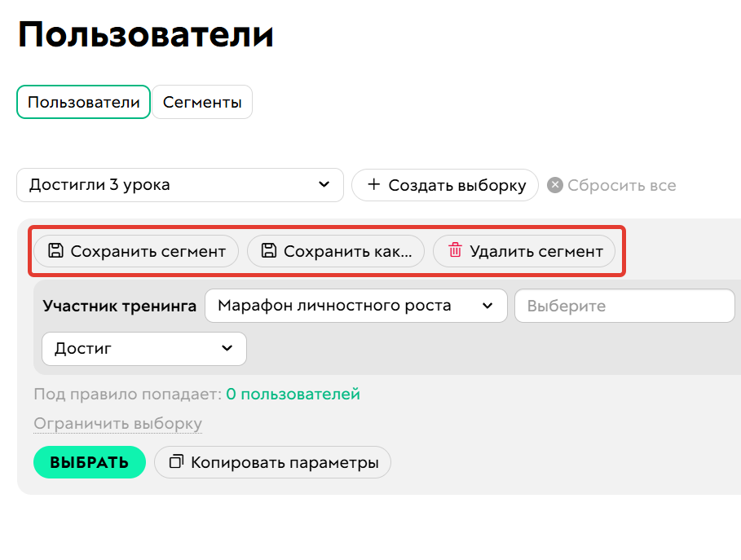Click the 'Выберите' input field
The width and height of the screenshot is (741, 560).
tap(624, 306)
